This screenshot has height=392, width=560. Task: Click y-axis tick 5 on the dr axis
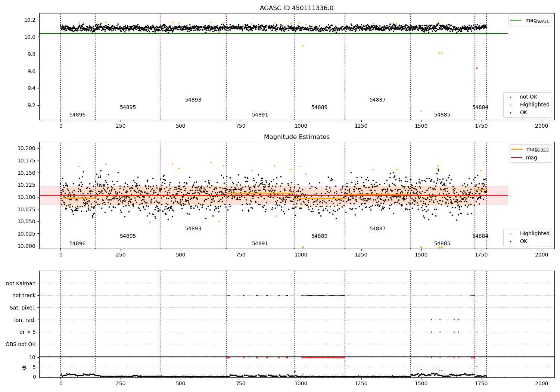click(34, 367)
